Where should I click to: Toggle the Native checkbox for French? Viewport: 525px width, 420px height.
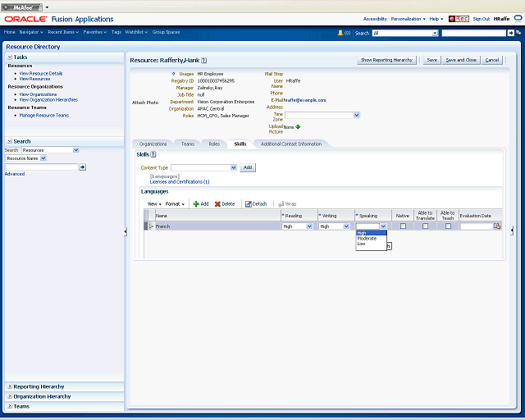(x=403, y=226)
